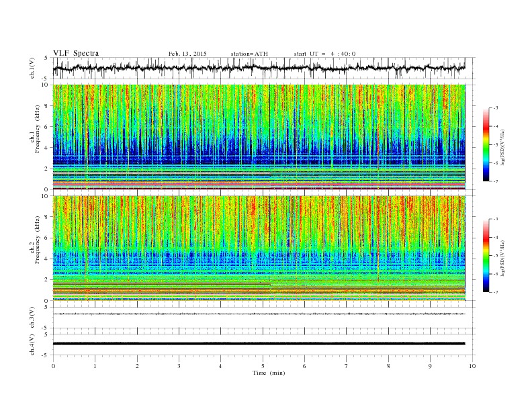The width and height of the screenshot is (532, 411).
Task: Click the time axis tick label 6
Action: tap(305, 366)
